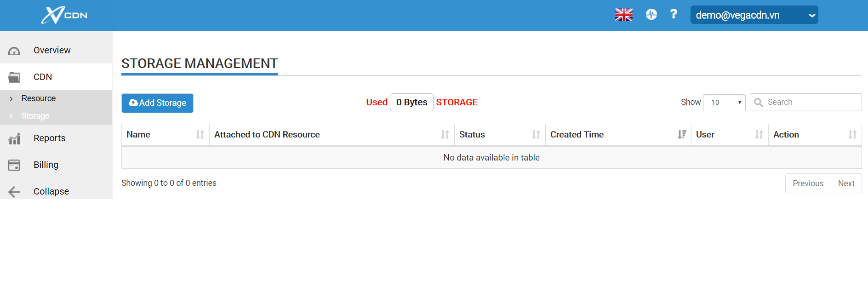Select the Storage submenu item

point(35,116)
